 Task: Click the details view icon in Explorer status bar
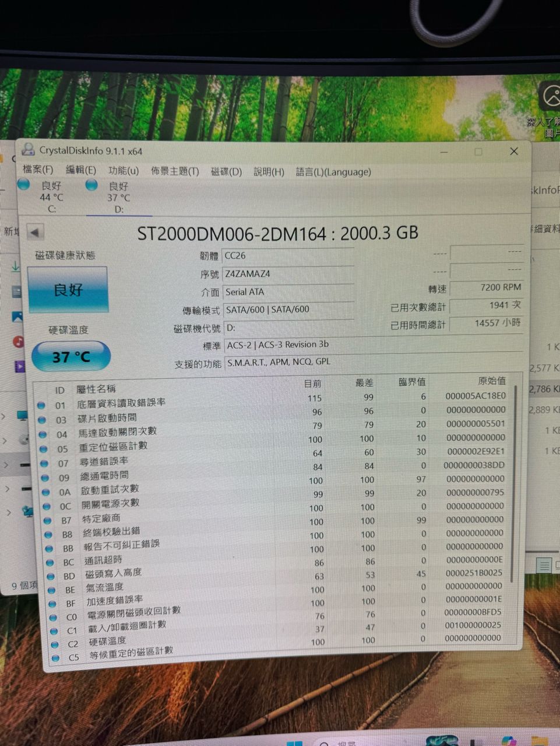coord(543,565)
